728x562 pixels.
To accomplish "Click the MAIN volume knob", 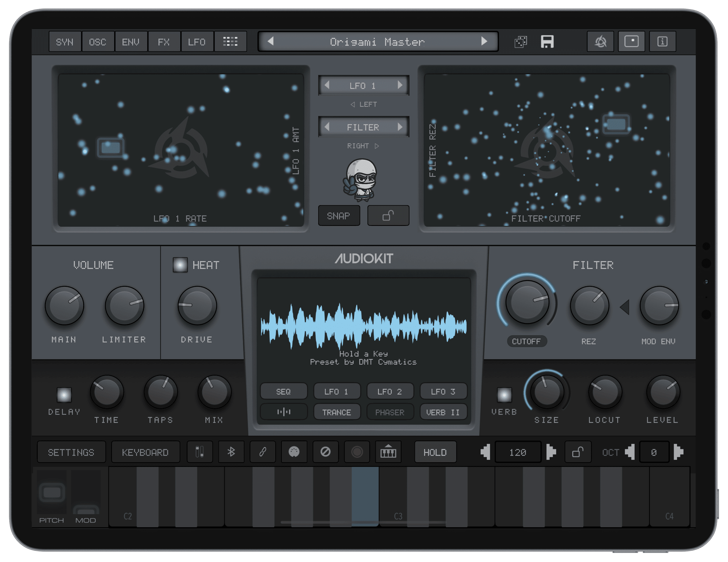I will [64, 305].
